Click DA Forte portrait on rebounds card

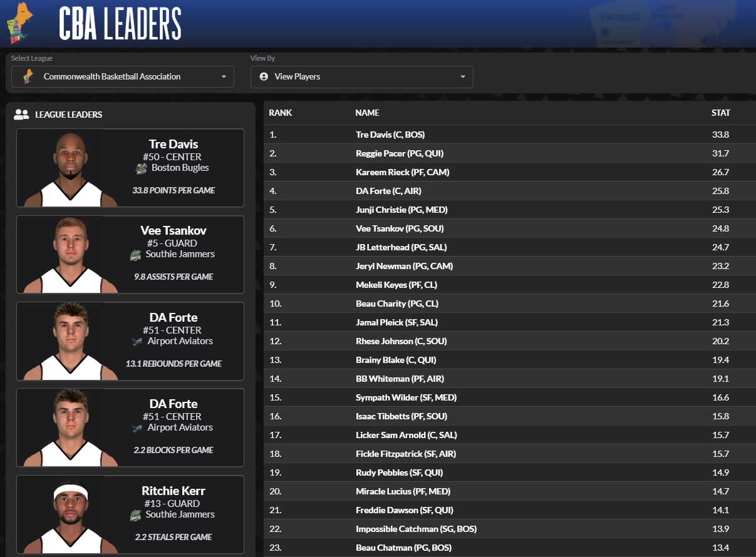71,341
